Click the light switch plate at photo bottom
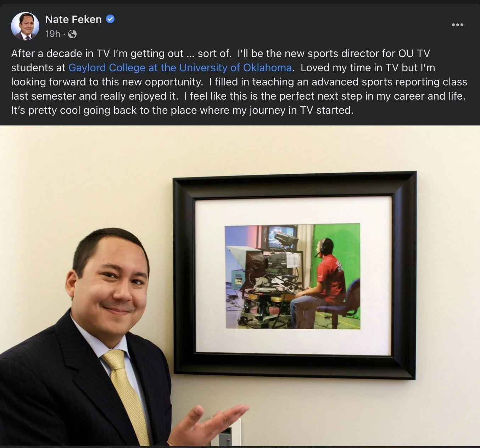480x448 pixels. pyautogui.click(x=228, y=432)
